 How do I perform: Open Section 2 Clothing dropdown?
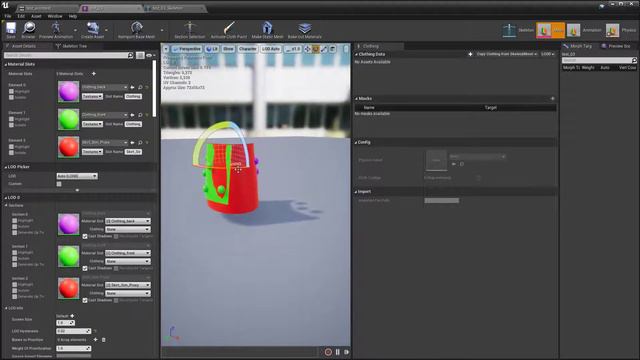pyautogui.click(x=128, y=293)
